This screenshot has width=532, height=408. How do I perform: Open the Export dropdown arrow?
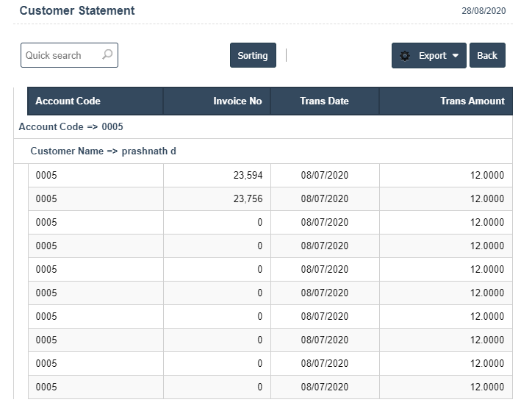(455, 56)
